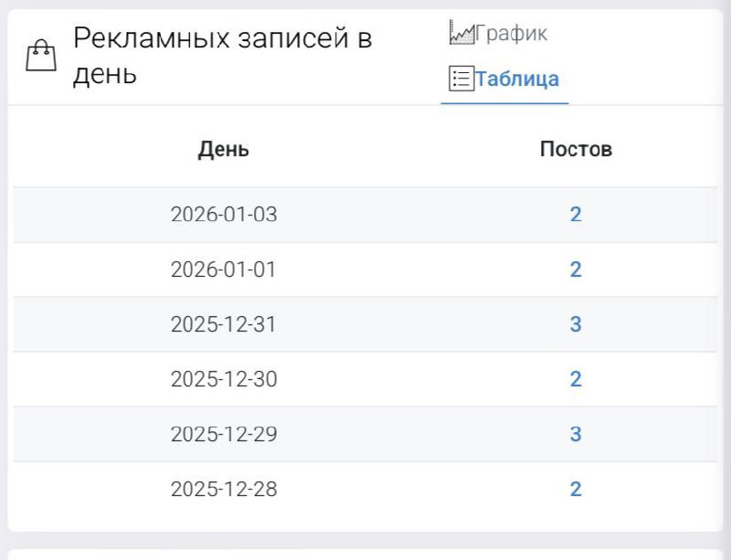Click the 2026-01-03 date cell

coord(224,215)
